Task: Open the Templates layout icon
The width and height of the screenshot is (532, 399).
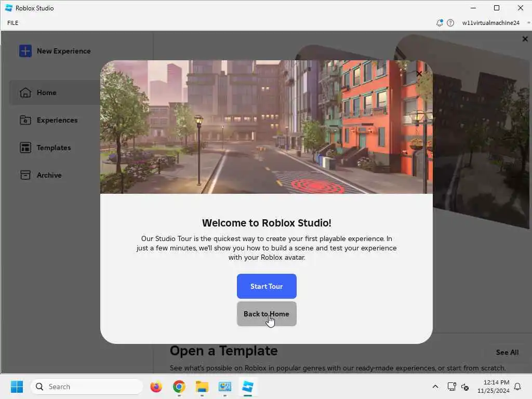Action: [x=25, y=147]
